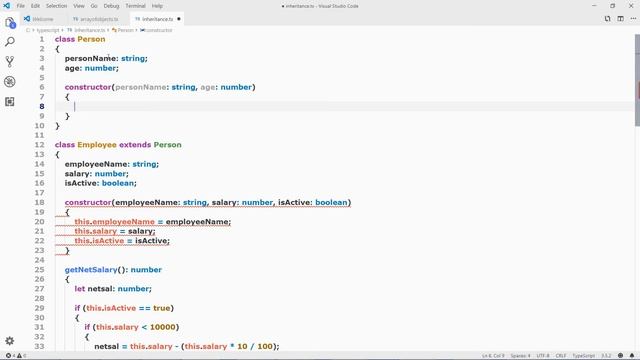Open the Edit menu

pyautogui.click(x=36, y=6)
